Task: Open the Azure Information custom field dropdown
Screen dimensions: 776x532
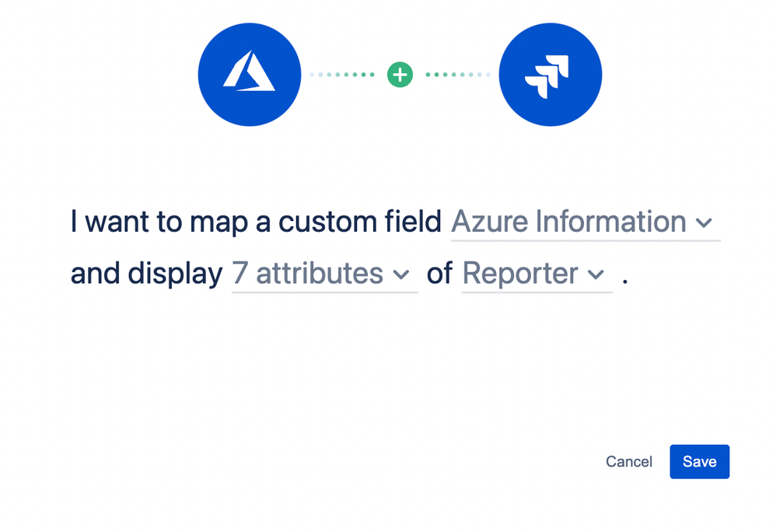Action: click(x=585, y=222)
